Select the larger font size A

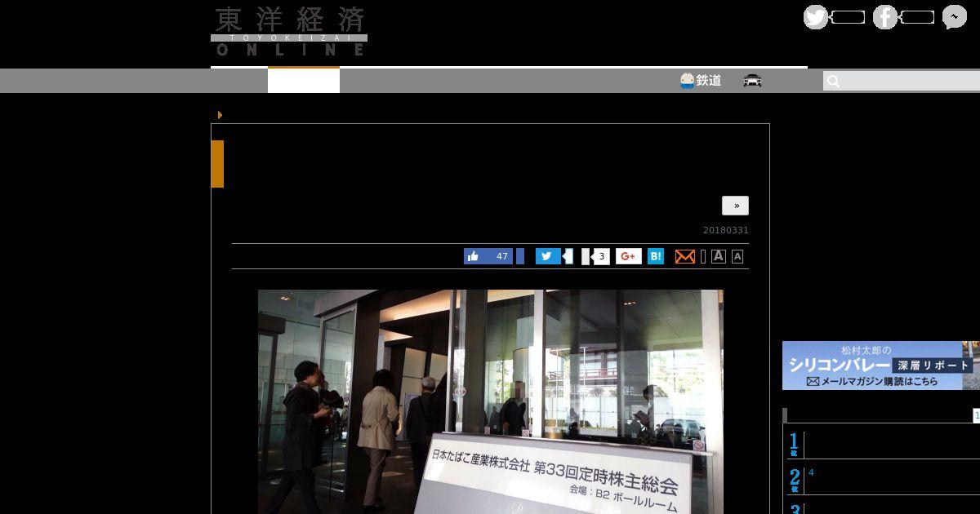tap(719, 256)
